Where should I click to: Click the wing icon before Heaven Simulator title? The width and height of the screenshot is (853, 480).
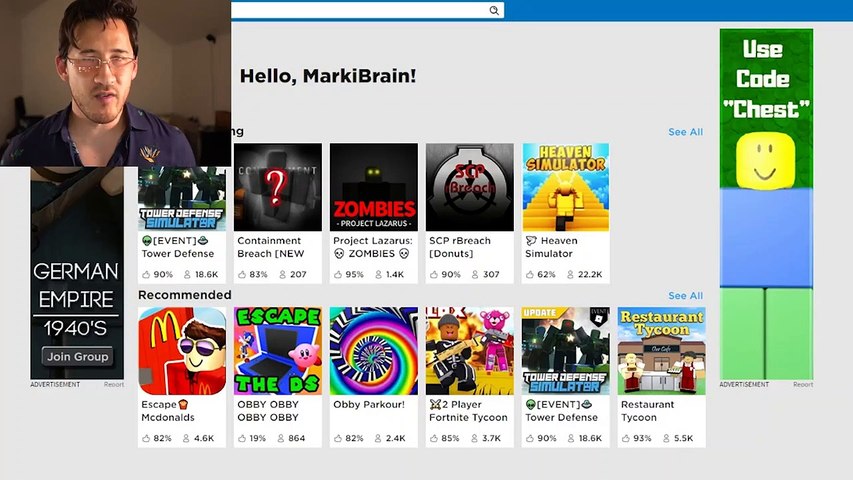531,241
